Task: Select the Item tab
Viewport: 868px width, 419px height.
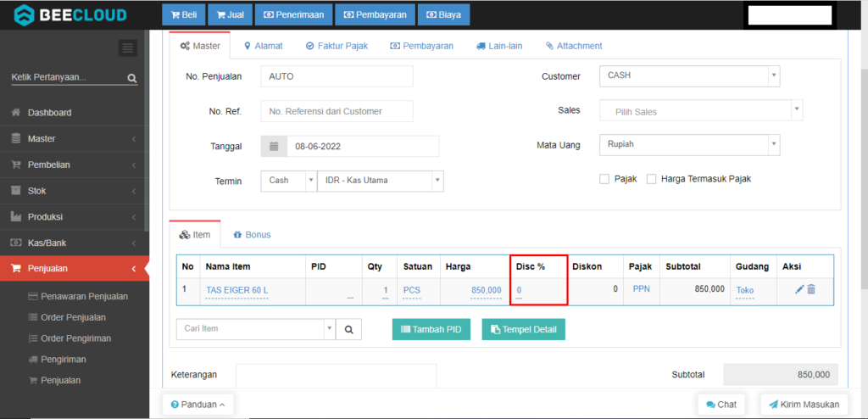Action: pos(195,234)
